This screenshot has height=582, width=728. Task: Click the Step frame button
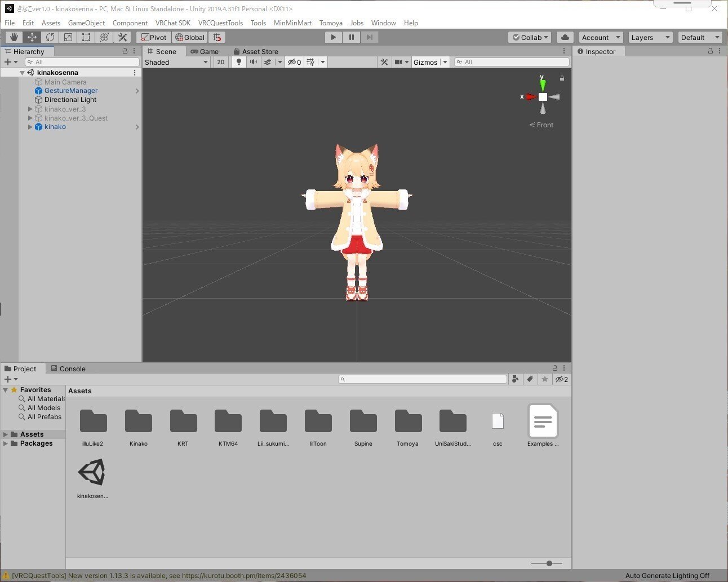pyautogui.click(x=370, y=37)
